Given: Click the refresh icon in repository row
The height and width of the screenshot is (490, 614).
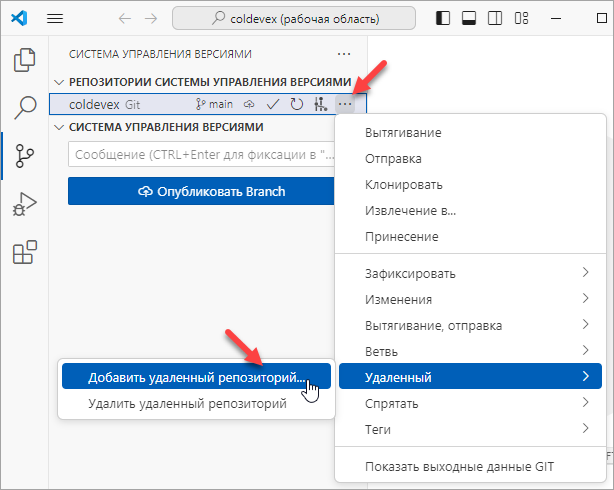Looking at the screenshot, I should pyautogui.click(x=296, y=103).
